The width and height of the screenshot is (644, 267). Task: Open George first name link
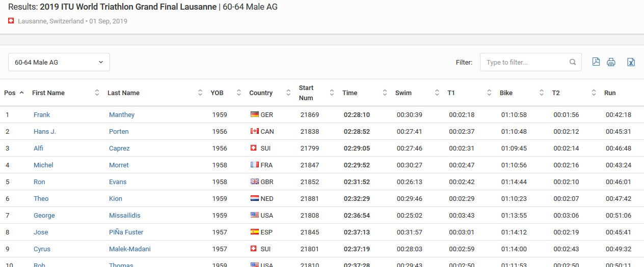point(44,215)
